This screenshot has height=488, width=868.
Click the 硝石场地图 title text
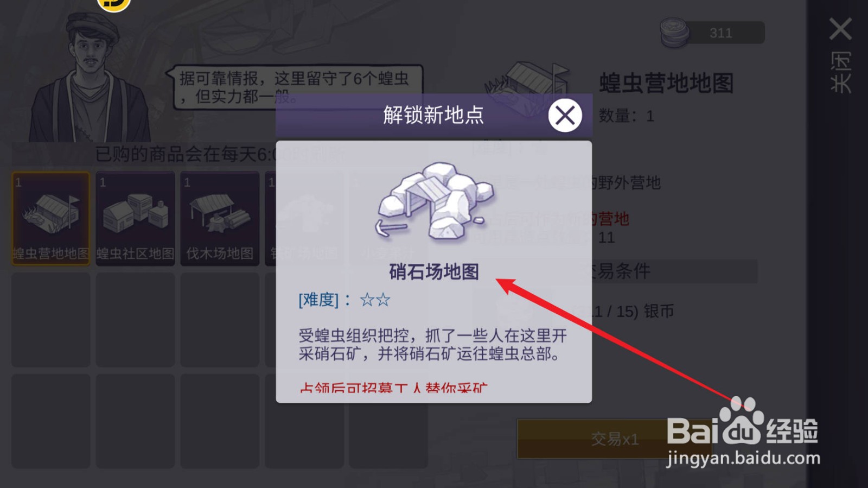pos(434,271)
